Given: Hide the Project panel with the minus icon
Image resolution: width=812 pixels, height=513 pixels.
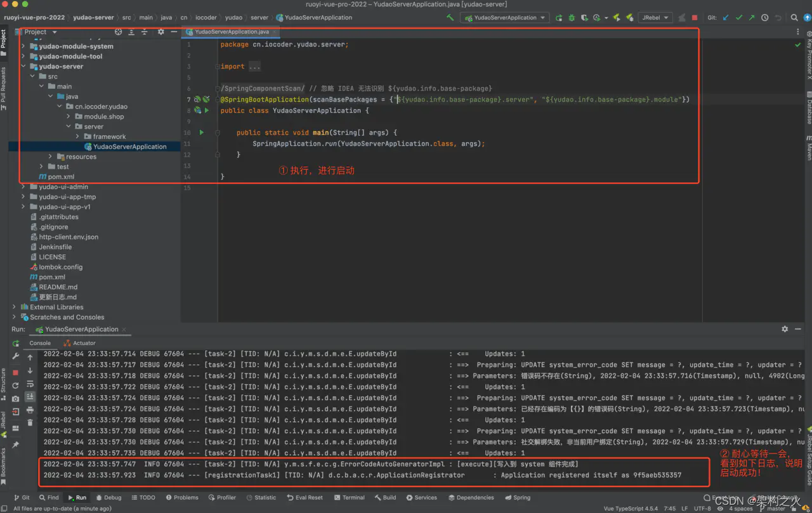Looking at the screenshot, I should (174, 32).
